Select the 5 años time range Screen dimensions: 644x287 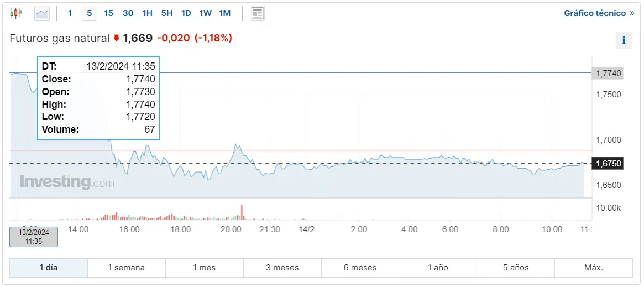pos(515,268)
